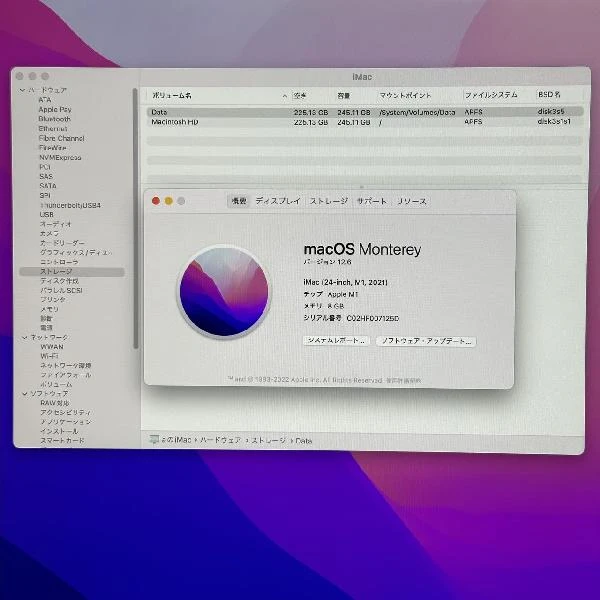Image resolution: width=600 pixels, height=600 pixels.
Task: Sort by the 空き column header
Action: [x=300, y=96]
